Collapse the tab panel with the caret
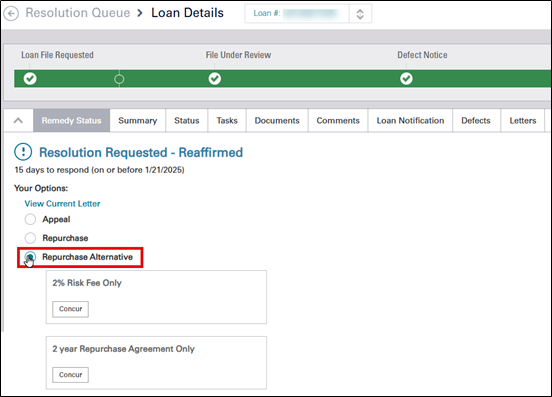Screen dimensions: 552x397 [18, 121]
